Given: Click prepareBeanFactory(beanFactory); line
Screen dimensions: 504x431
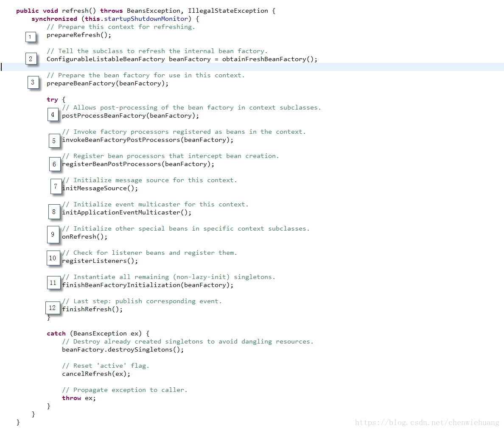Looking at the screenshot, I should point(107,83).
